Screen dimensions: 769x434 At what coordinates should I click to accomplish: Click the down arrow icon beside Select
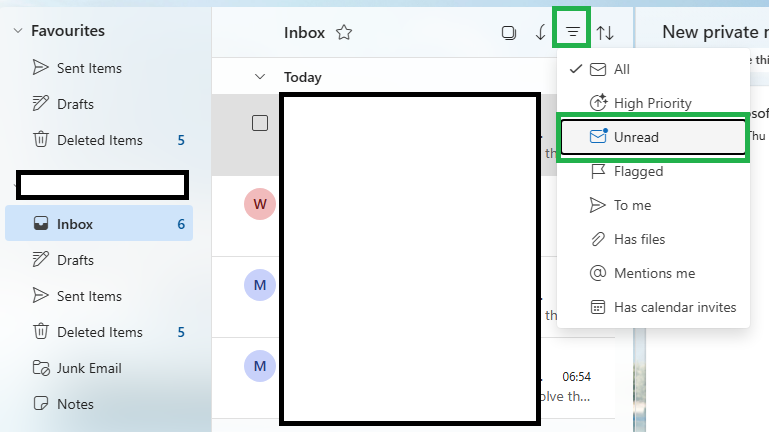pos(540,32)
